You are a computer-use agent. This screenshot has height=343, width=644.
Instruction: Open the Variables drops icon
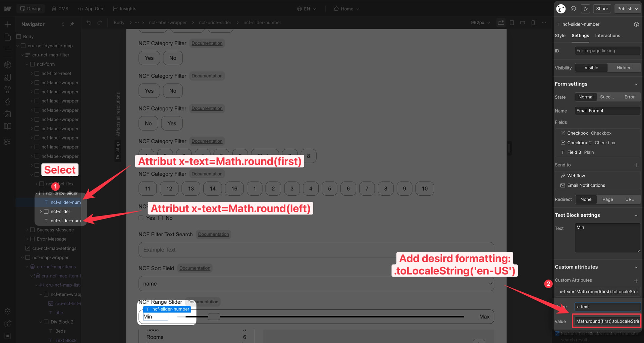tap(7, 90)
